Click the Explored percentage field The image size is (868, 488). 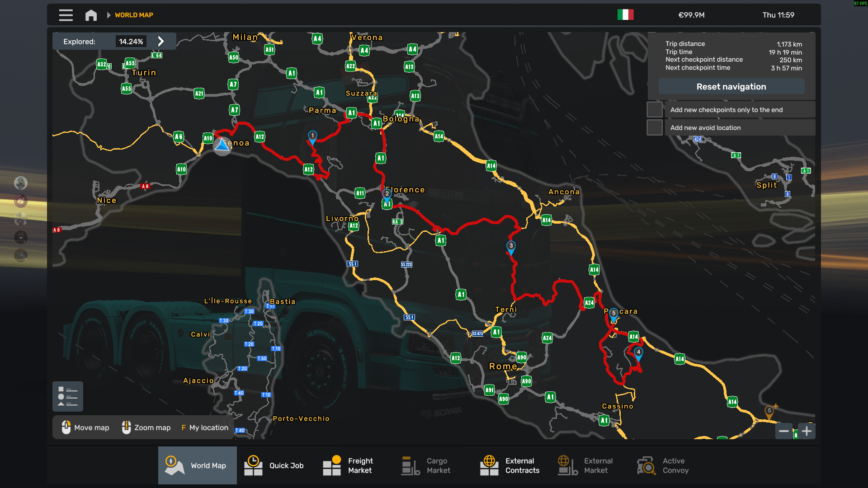coord(132,41)
